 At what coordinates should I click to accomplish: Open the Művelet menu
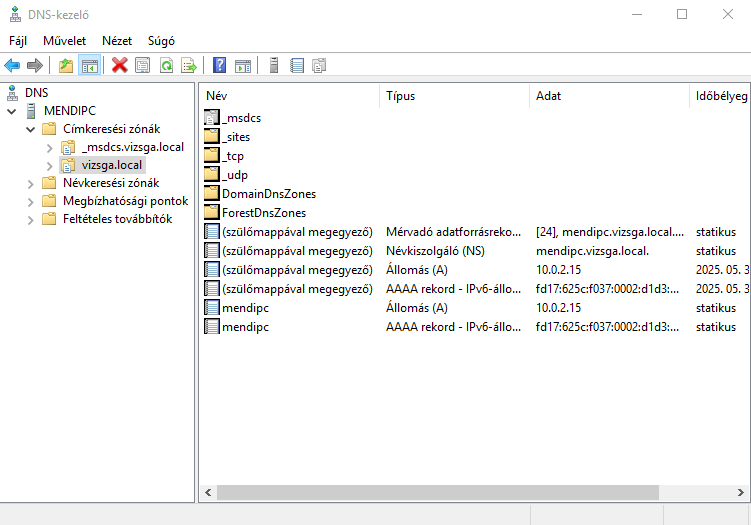tap(64, 41)
